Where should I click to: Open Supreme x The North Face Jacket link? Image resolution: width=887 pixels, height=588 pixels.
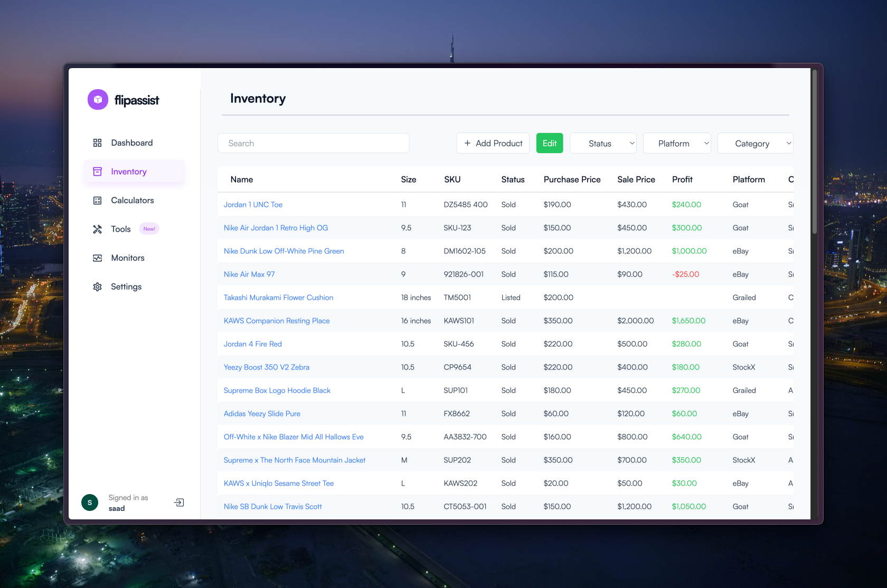(x=295, y=460)
